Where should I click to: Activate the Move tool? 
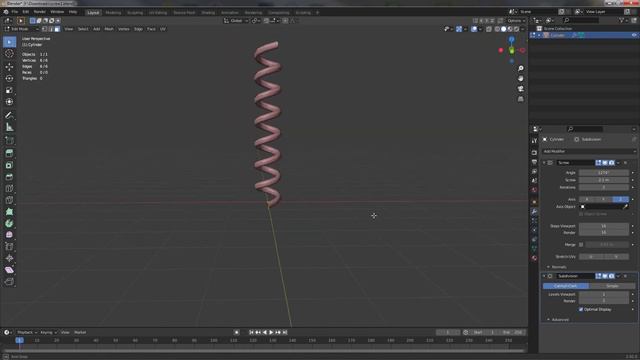(9, 67)
